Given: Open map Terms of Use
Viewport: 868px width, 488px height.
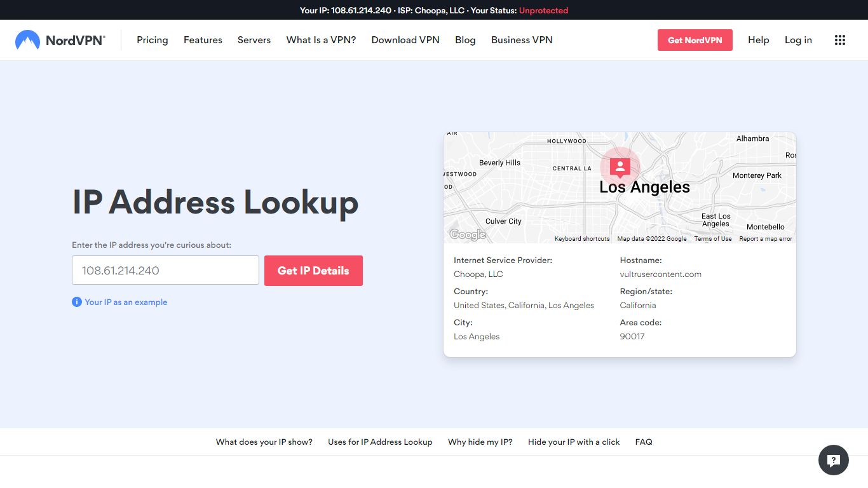Looking at the screenshot, I should [713, 239].
